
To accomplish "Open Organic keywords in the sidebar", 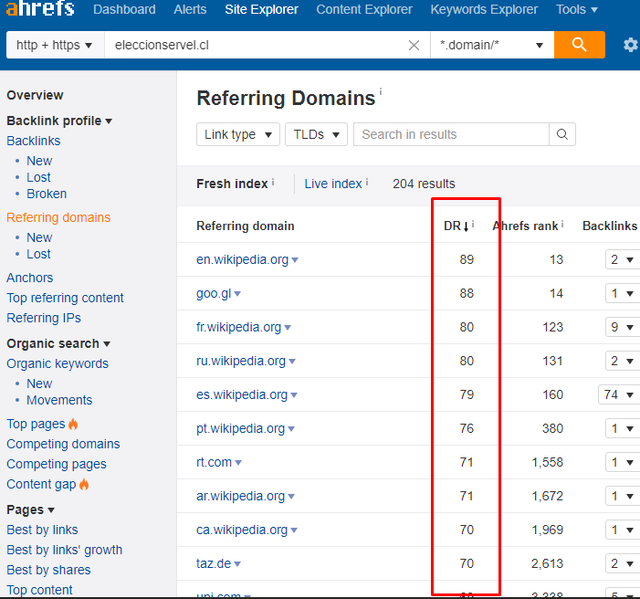I will coord(58,364).
